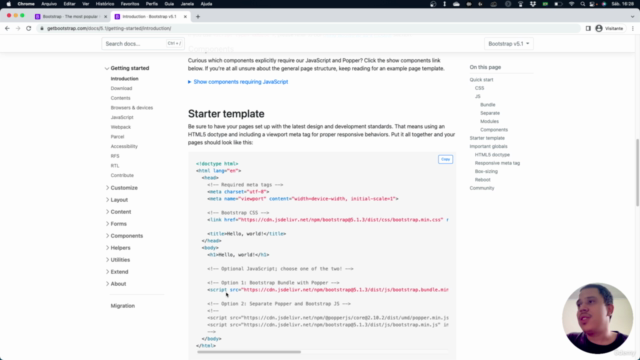
Task: Expand the Layout section
Action: 117,200
